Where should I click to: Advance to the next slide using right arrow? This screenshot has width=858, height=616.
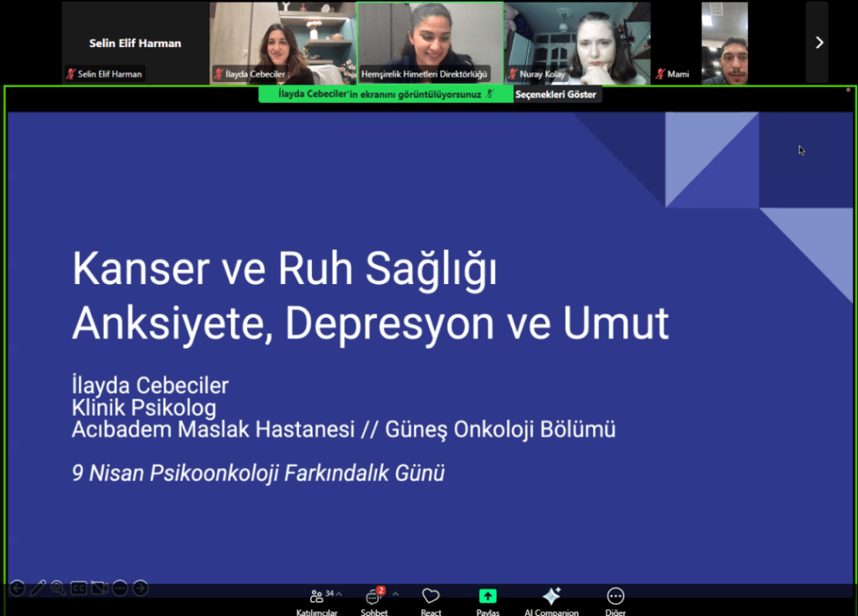pyautogui.click(x=140, y=588)
